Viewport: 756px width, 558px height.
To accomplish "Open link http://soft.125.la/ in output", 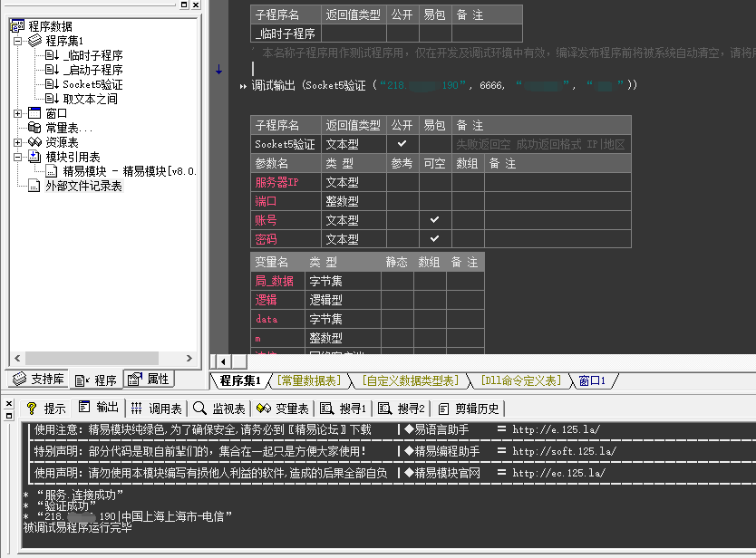I will click(565, 451).
